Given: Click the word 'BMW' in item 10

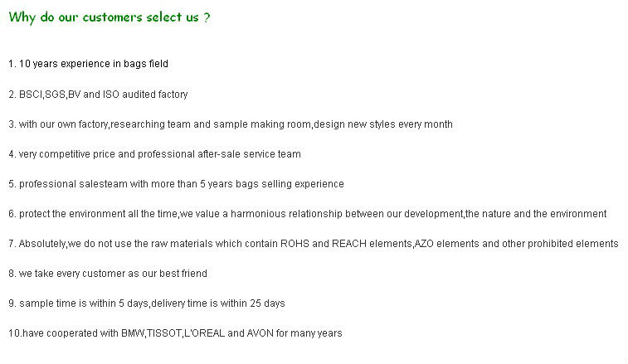Looking at the screenshot, I should (x=133, y=333).
